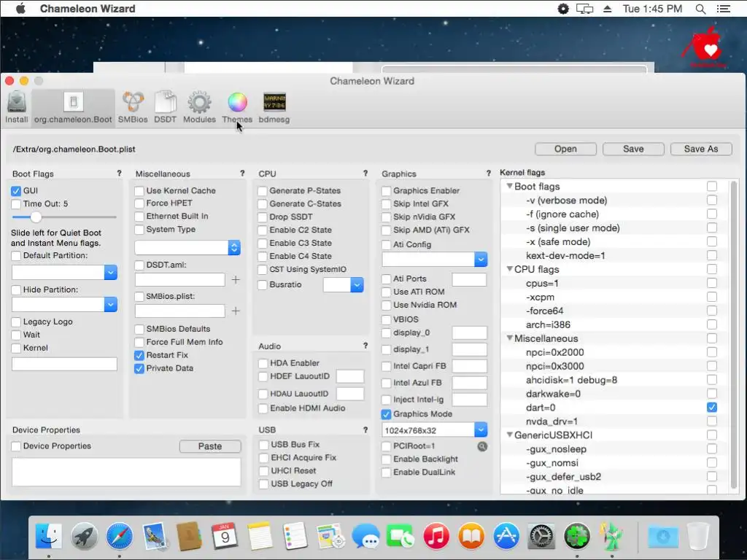Open App Store from the Dock
Screen dimensions: 747x560
[506, 536]
